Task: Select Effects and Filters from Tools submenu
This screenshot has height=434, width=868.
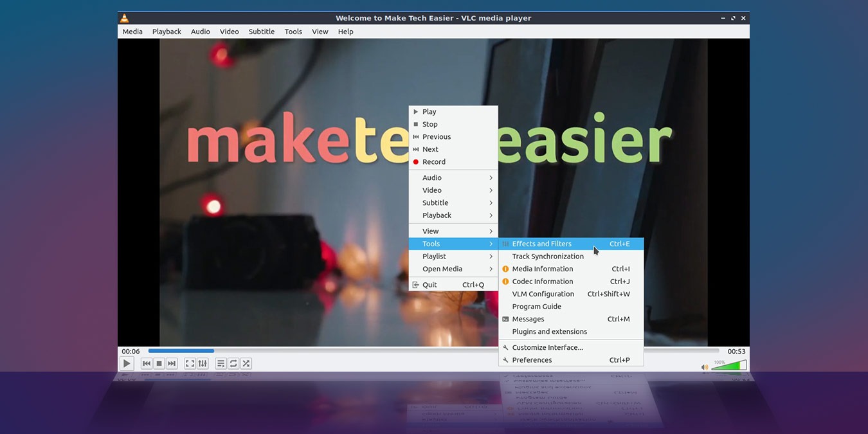Action: pyautogui.click(x=541, y=244)
